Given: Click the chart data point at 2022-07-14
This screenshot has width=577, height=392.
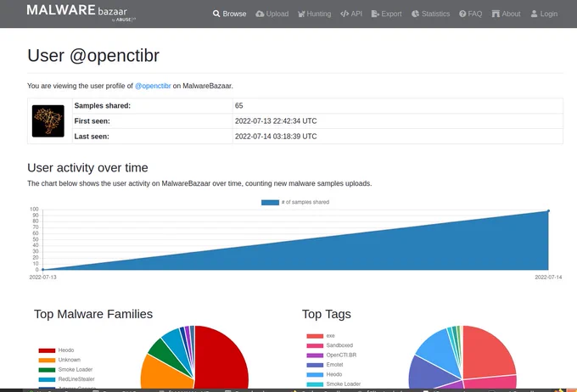Looking at the screenshot, I should [548, 211].
